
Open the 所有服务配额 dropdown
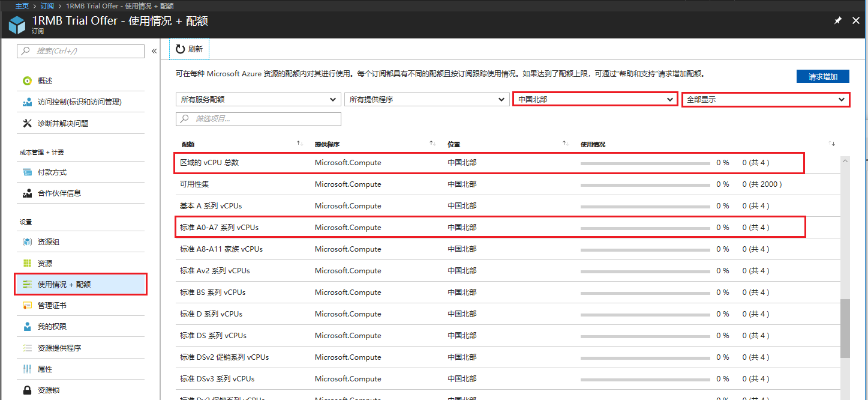coord(258,100)
